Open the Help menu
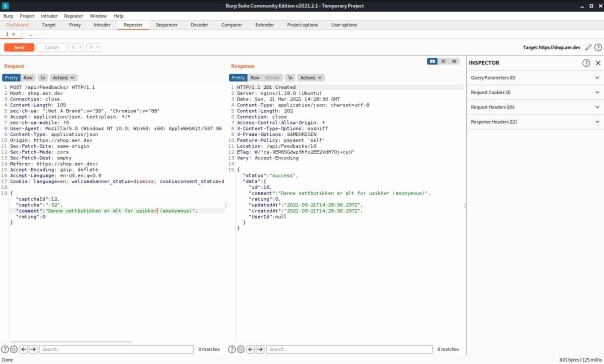This screenshot has width=604, height=364. (x=118, y=16)
